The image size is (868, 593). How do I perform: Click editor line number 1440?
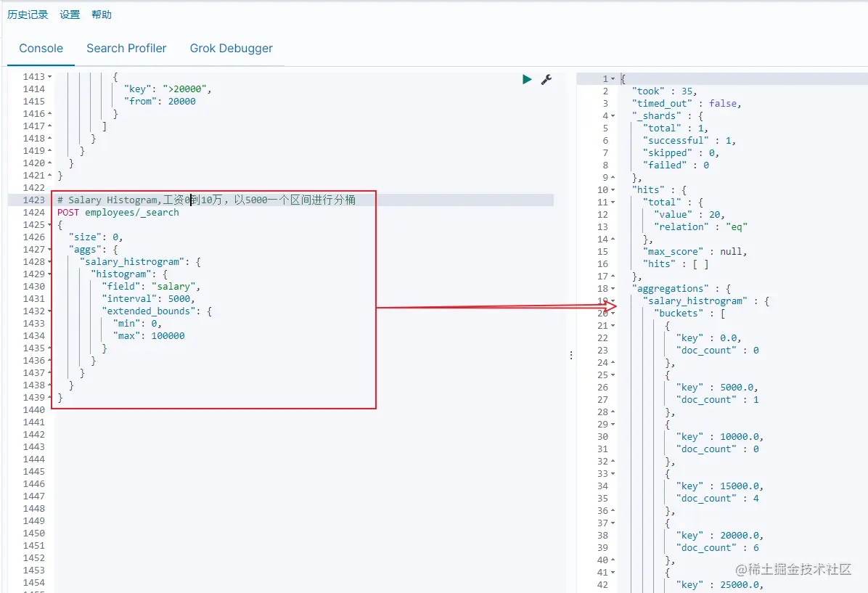coord(34,410)
